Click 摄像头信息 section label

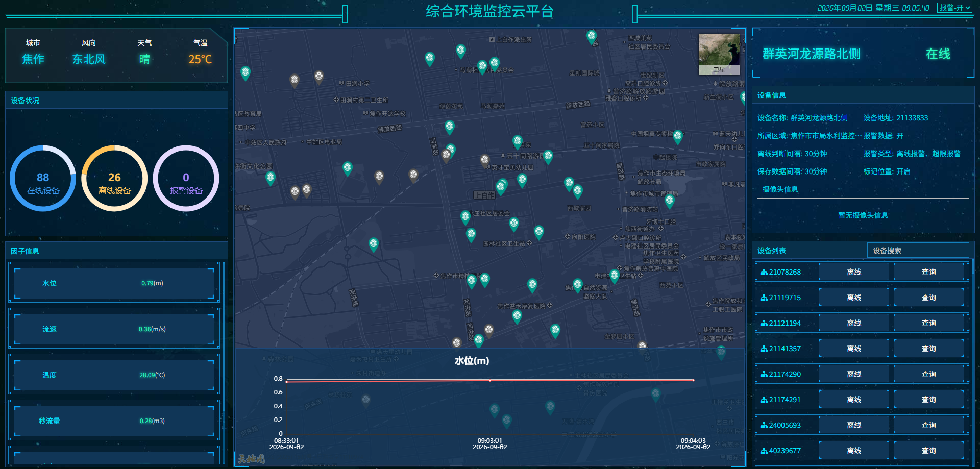[780, 189]
